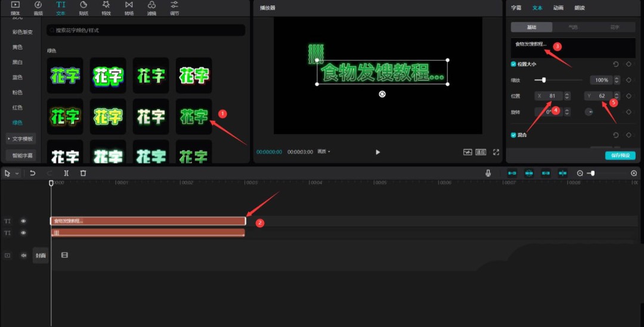Viewport: 644px width, 327px height.
Task: Add keyframe diamond on 旋转 row
Action: pos(628,111)
